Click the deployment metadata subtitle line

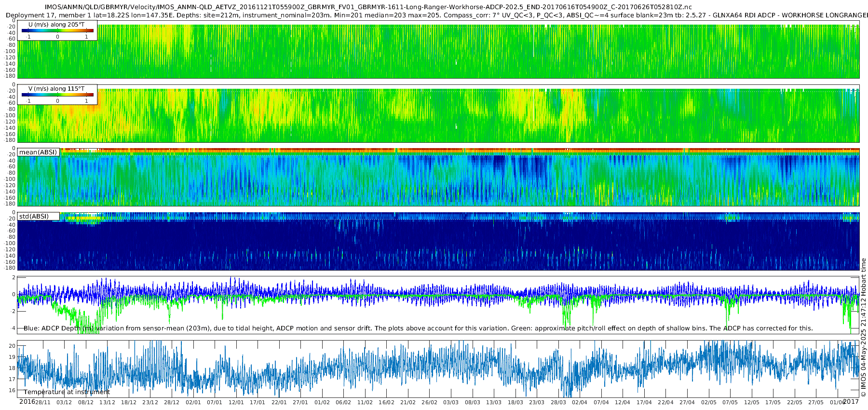(436, 15)
